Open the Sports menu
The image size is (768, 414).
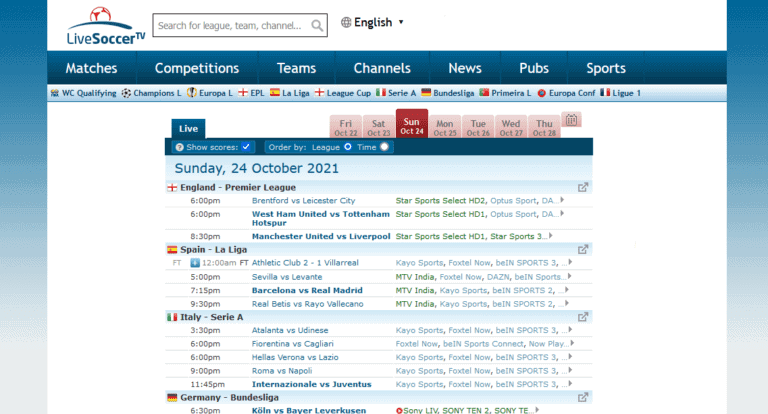tap(606, 68)
